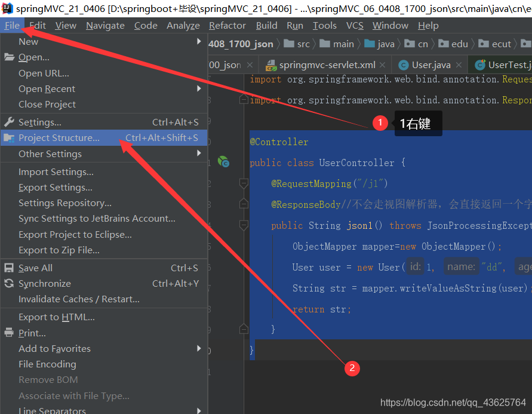Select Close Project menu entry
Screen dimensions: 532x414
(104, 104)
